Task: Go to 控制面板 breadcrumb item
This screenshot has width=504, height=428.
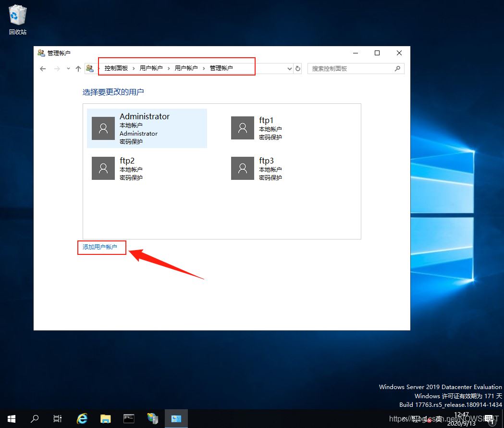Action: tap(116, 68)
